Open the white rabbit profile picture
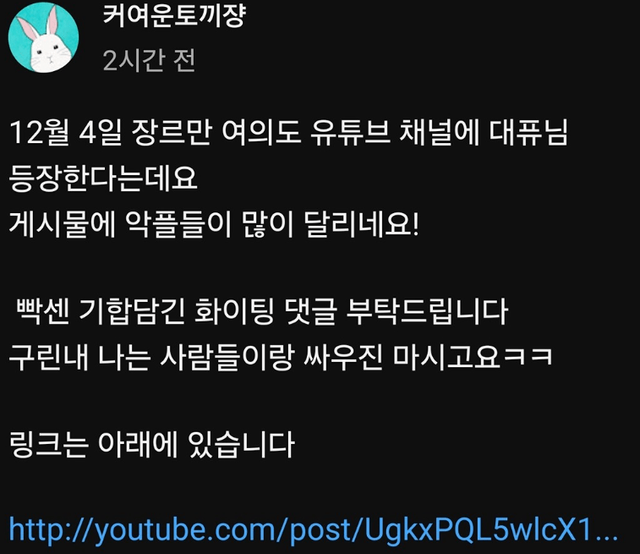This screenshot has height=554, width=640. (x=43, y=38)
